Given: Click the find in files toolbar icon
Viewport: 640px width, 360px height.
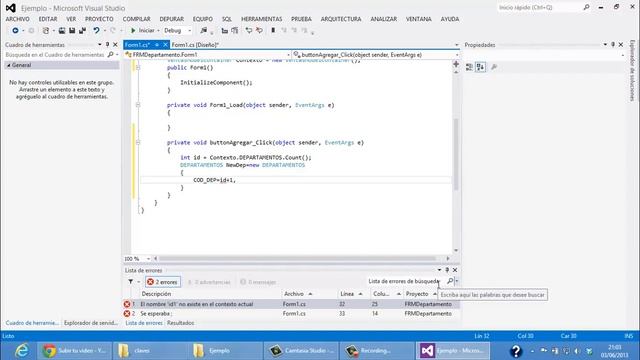Looking at the screenshot, I should [203, 31].
